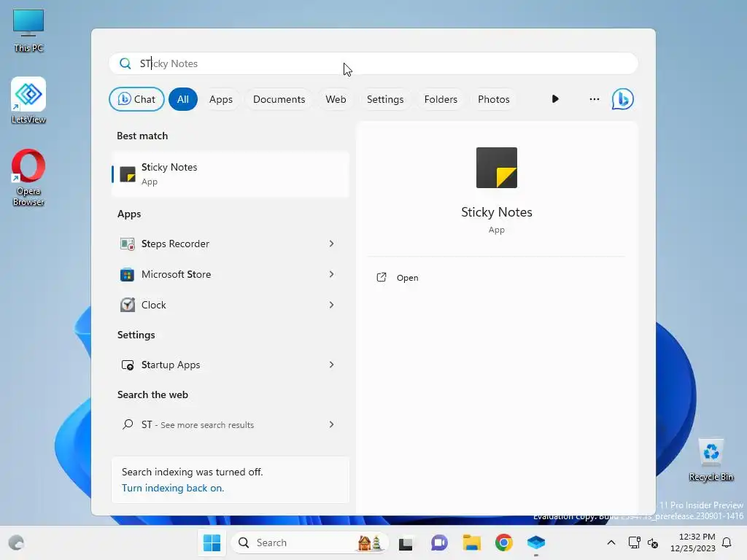The height and width of the screenshot is (560, 747).
Task: Switch to the Apps filter tab
Action: click(x=221, y=99)
